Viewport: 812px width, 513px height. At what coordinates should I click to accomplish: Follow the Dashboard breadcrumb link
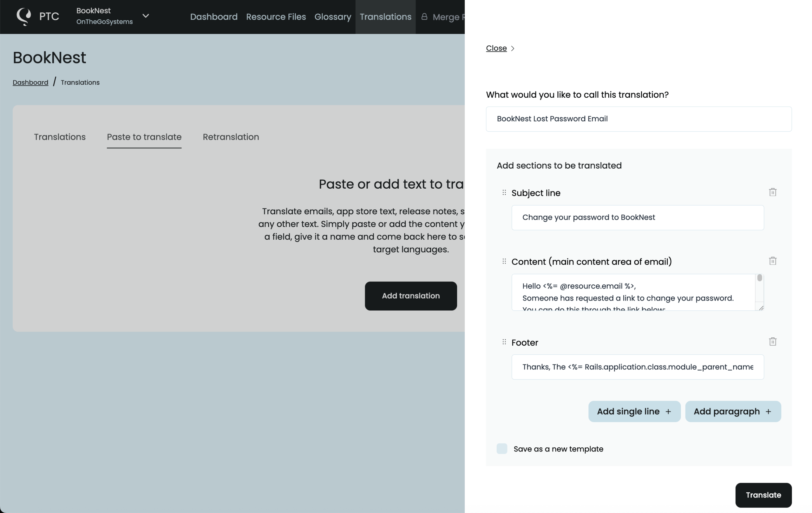[x=30, y=82]
